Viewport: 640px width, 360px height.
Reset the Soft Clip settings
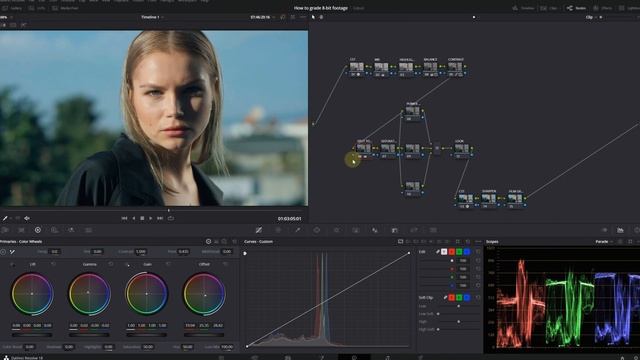click(x=478, y=298)
